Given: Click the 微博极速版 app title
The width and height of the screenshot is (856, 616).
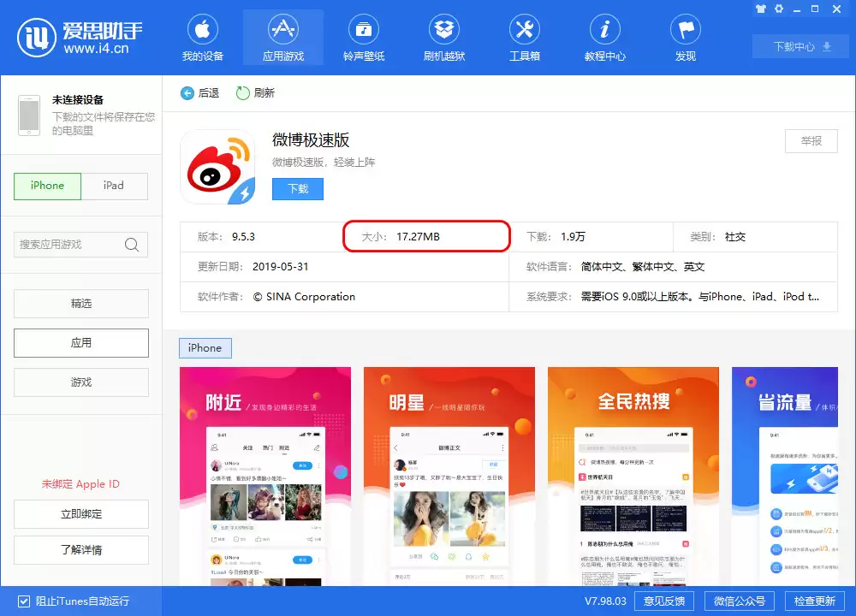Looking at the screenshot, I should click(x=311, y=140).
